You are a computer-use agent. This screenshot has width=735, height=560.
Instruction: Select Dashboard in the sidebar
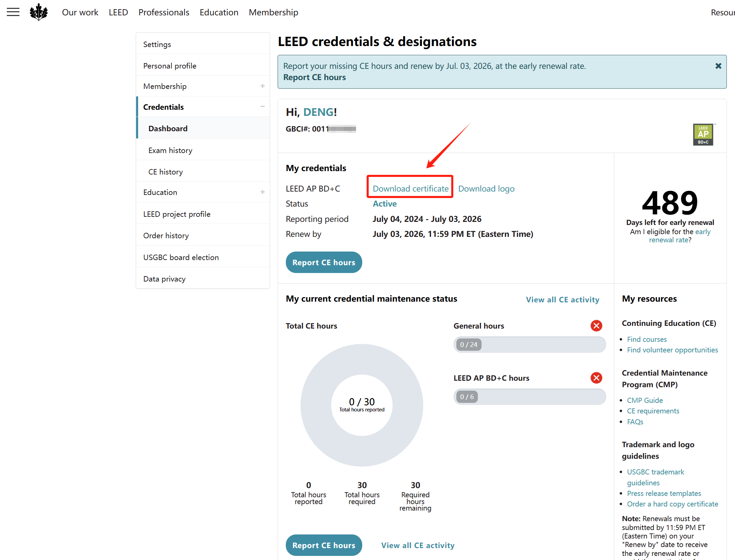(203, 128)
